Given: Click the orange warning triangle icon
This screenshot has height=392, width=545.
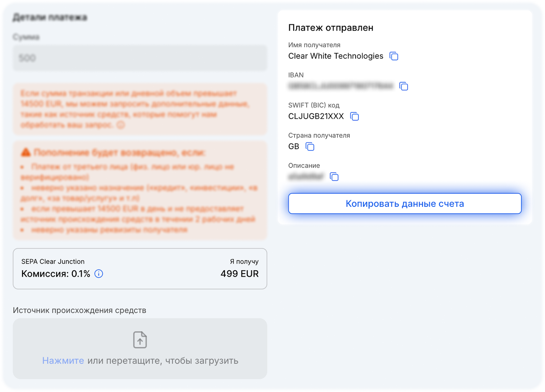Looking at the screenshot, I should click(26, 152).
